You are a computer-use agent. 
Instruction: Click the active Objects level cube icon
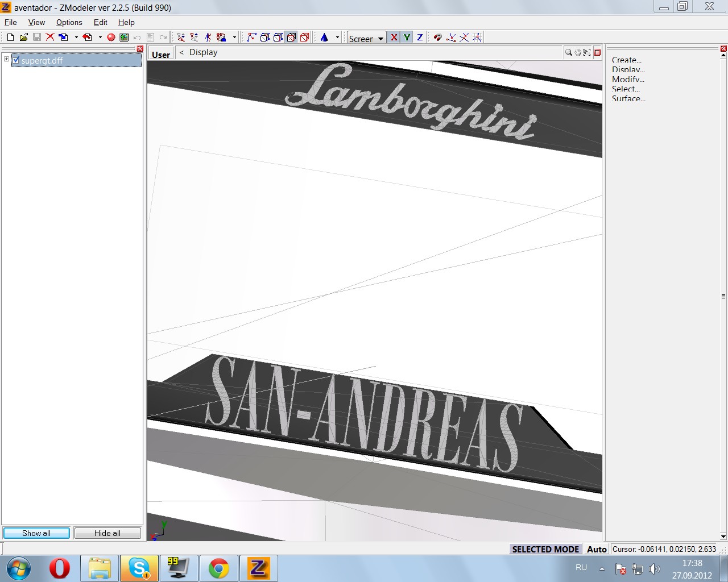point(291,38)
